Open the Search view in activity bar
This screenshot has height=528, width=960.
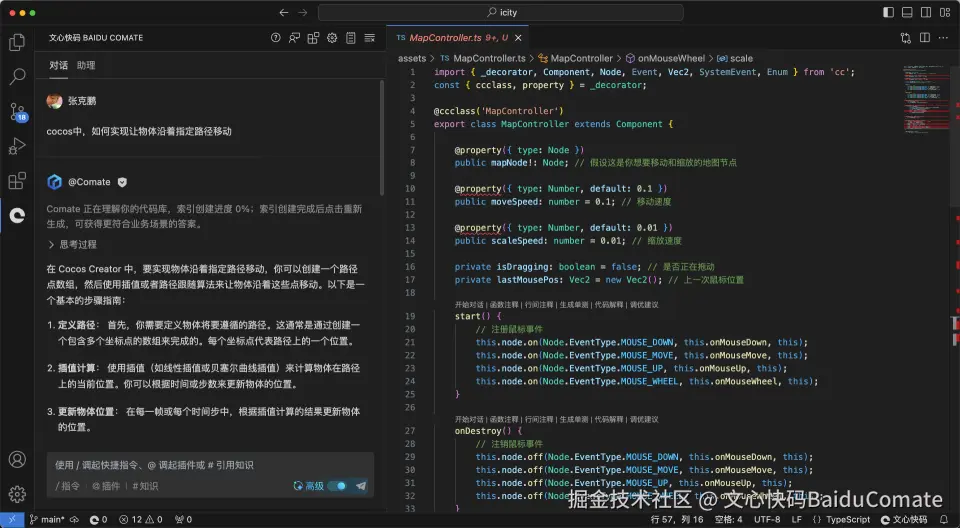[17, 77]
